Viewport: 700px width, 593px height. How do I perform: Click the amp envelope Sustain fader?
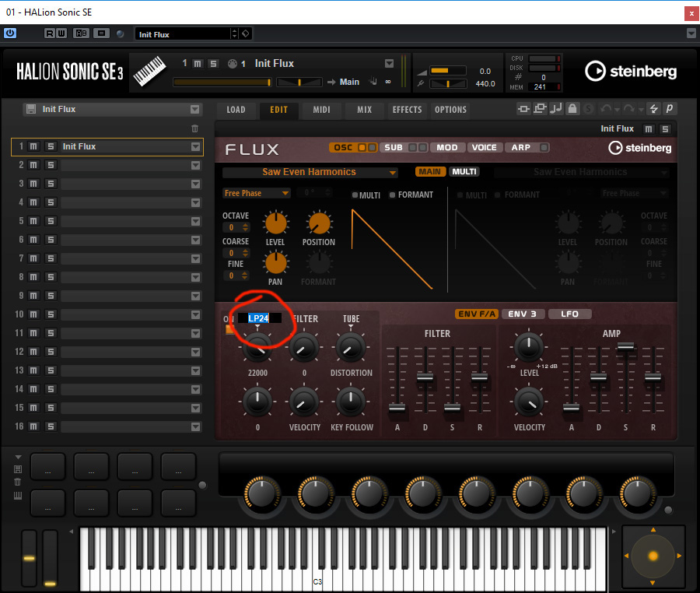tap(625, 346)
